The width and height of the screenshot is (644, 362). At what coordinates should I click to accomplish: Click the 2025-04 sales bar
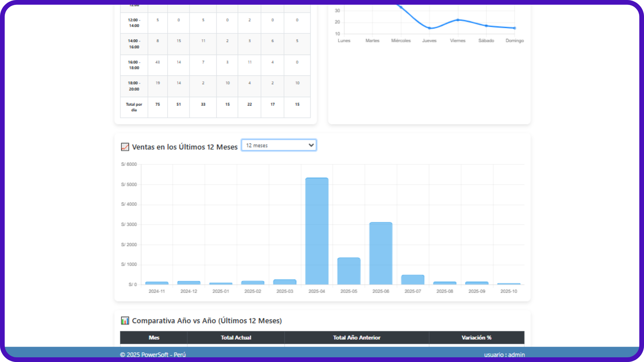point(317,231)
